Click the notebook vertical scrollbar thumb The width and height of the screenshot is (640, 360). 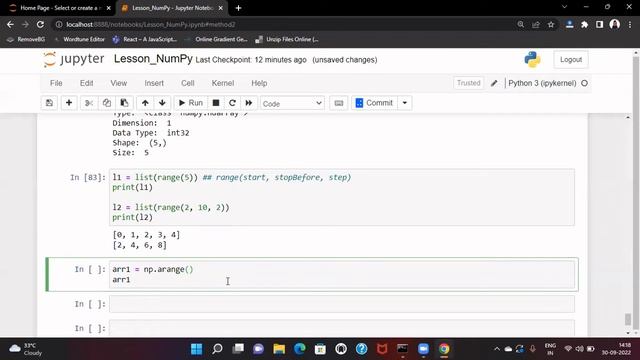628,319
